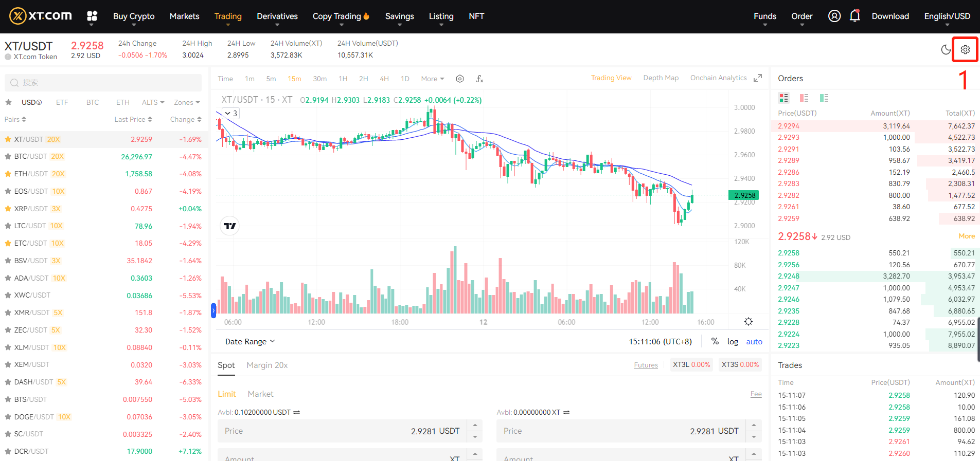
Task: Click the Download link
Action: [x=890, y=16]
